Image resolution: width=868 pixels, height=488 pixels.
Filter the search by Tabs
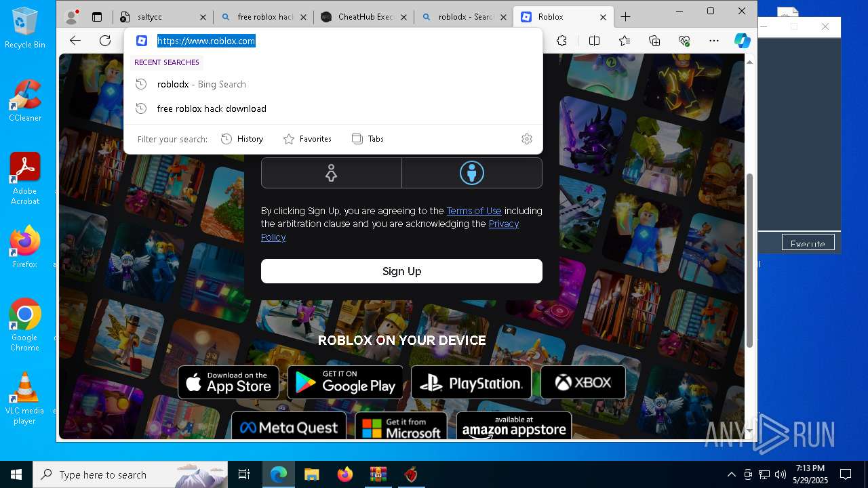pos(368,139)
